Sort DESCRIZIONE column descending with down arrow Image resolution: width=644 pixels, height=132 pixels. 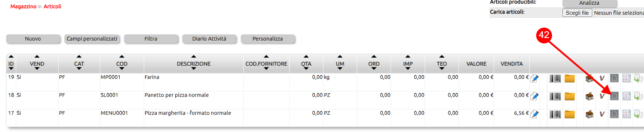tap(194, 69)
